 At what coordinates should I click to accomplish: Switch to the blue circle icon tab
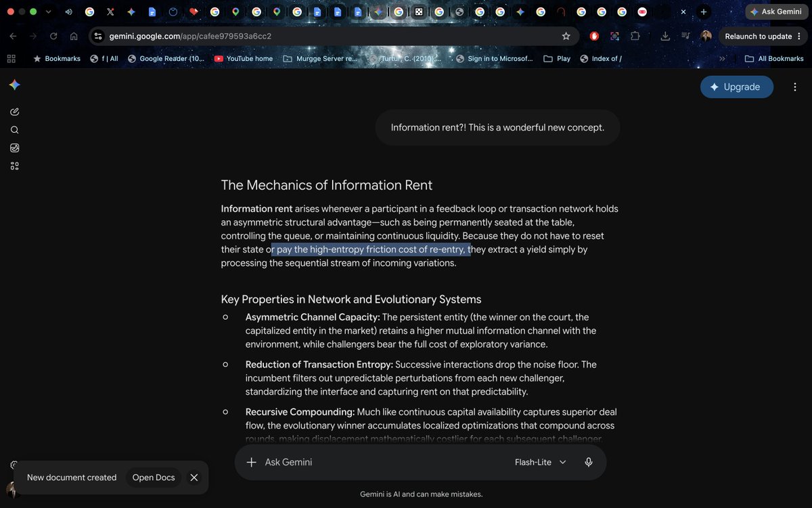pyautogui.click(x=173, y=12)
